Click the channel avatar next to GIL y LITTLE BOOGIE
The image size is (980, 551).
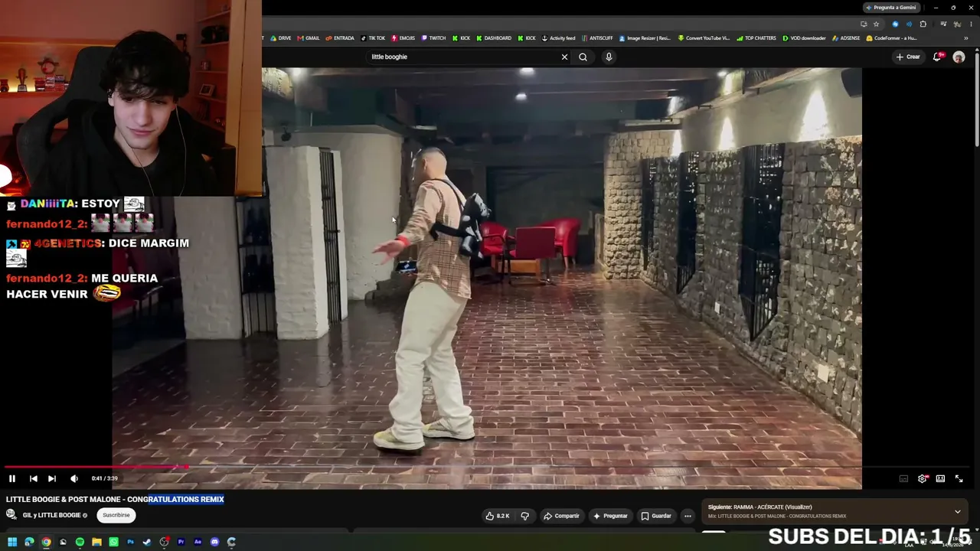click(11, 515)
